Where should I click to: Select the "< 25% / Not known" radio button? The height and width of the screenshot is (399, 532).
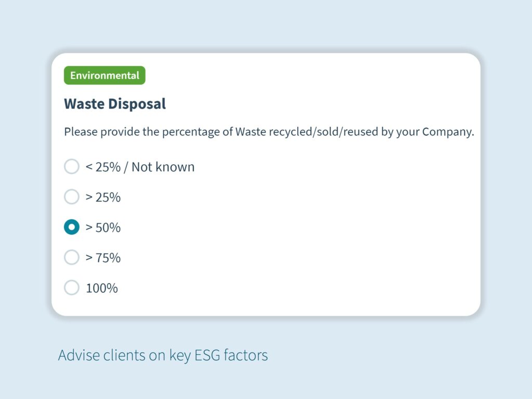pyautogui.click(x=71, y=167)
